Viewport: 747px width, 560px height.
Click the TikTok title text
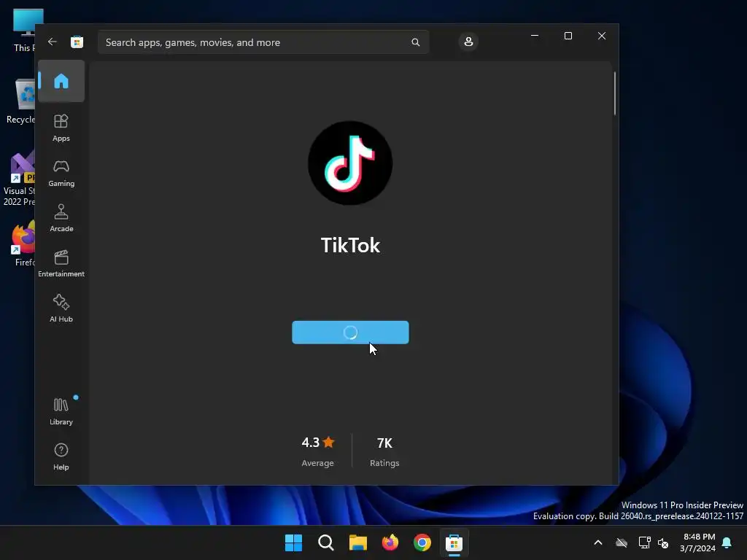(350, 245)
